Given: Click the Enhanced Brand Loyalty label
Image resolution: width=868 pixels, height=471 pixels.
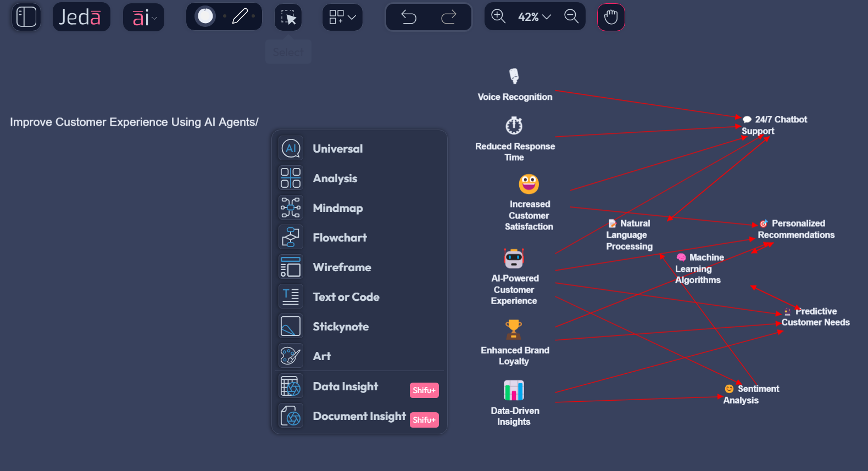Looking at the screenshot, I should 515,356.
